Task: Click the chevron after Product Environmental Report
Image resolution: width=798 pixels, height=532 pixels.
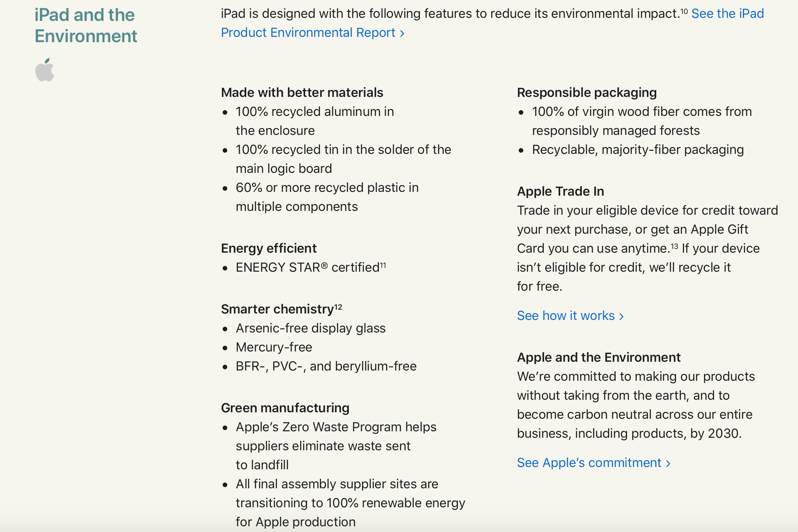Action: [402, 33]
